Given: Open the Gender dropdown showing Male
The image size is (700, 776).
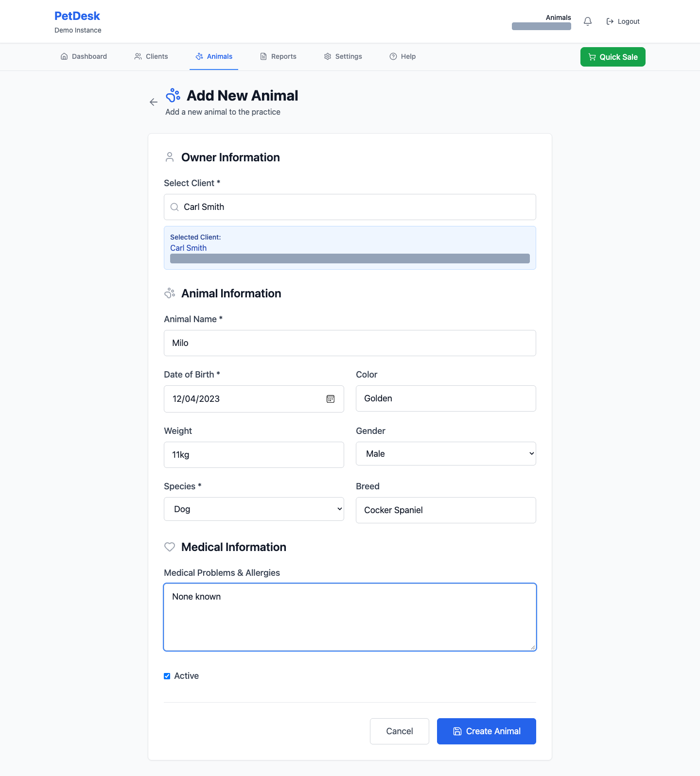Looking at the screenshot, I should (446, 453).
